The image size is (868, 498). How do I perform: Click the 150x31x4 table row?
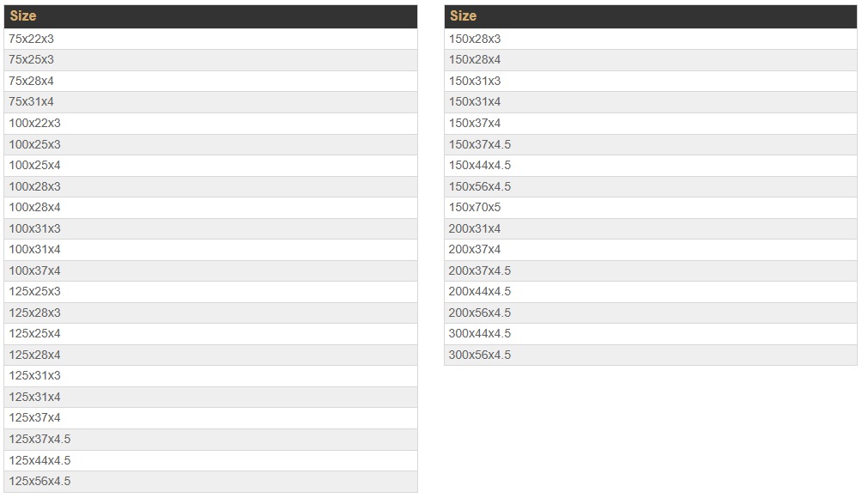click(475, 102)
